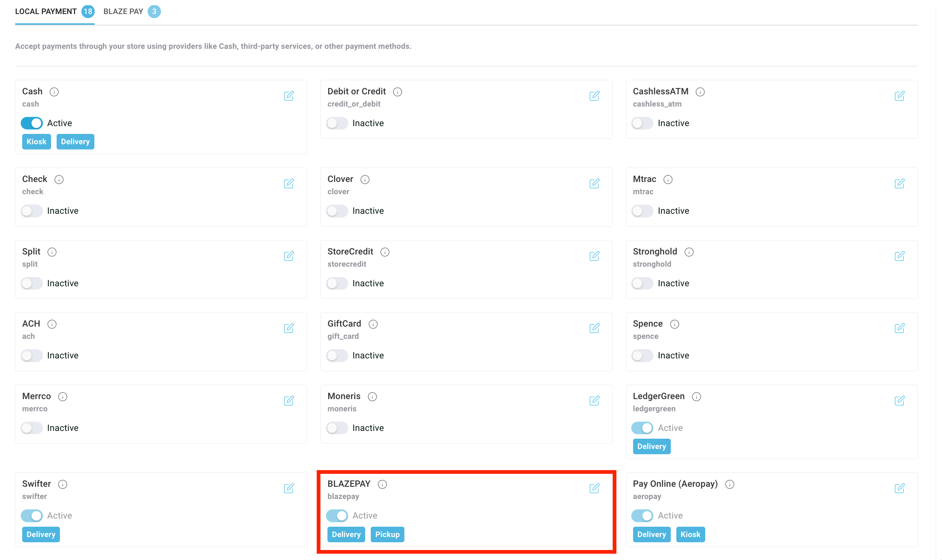Enable the CashlessATM toggle
The width and height of the screenshot is (942, 560).
click(642, 123)
